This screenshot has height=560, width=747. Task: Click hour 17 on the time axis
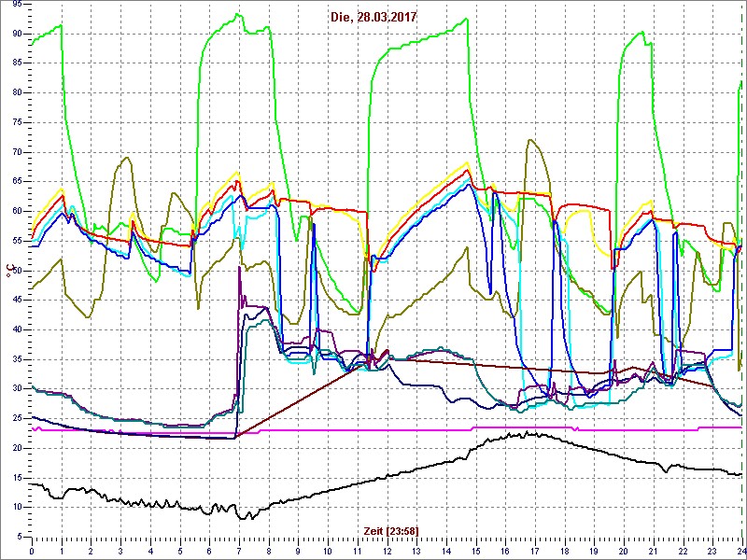[x=534, y=550]
